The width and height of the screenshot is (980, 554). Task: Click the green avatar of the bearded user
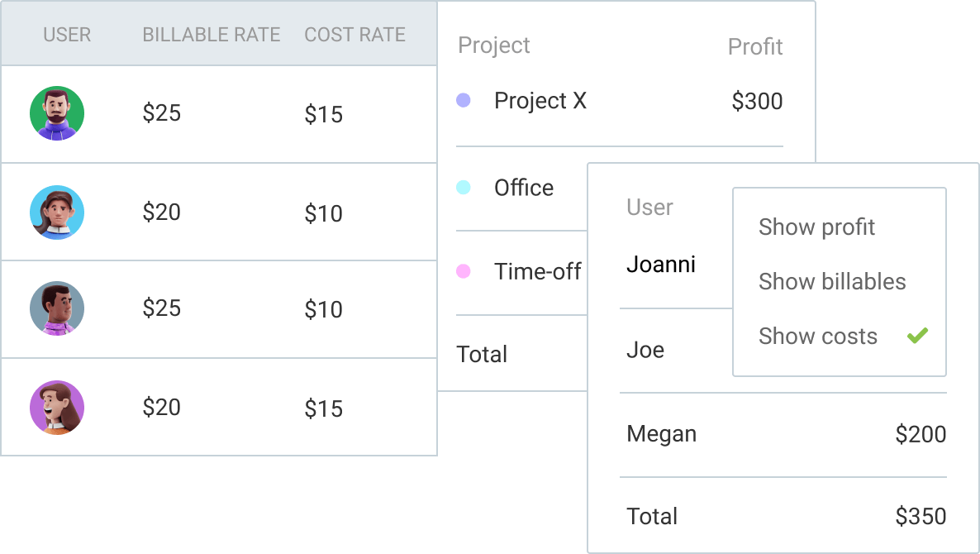(56, 113)
